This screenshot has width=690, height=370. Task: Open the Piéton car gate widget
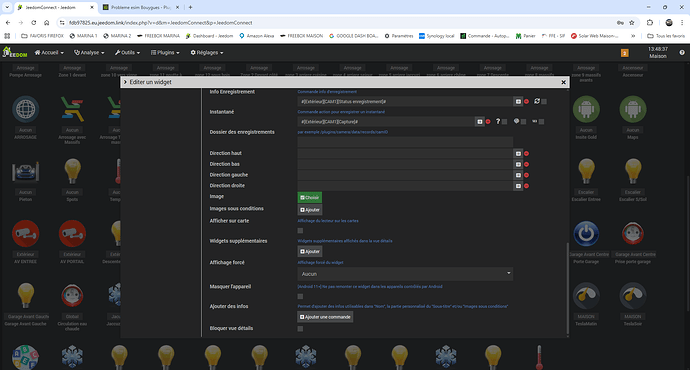pyautogui.click(x=26, y=171)
